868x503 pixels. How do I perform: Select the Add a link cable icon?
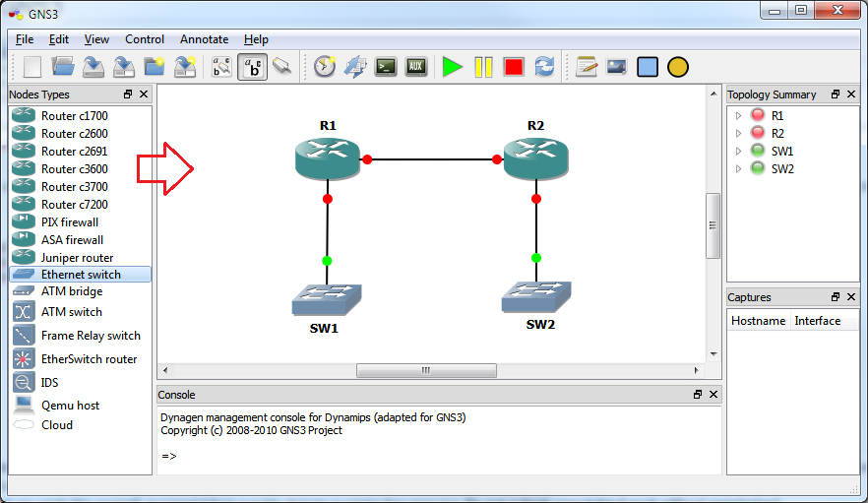coord(282,67)
